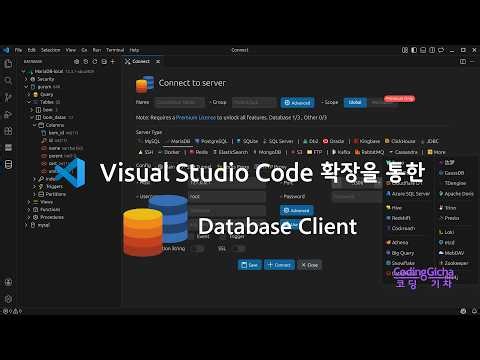Select the SQL Server server type
The width and height of the screenshot is (480, 360).
[278, 141]
